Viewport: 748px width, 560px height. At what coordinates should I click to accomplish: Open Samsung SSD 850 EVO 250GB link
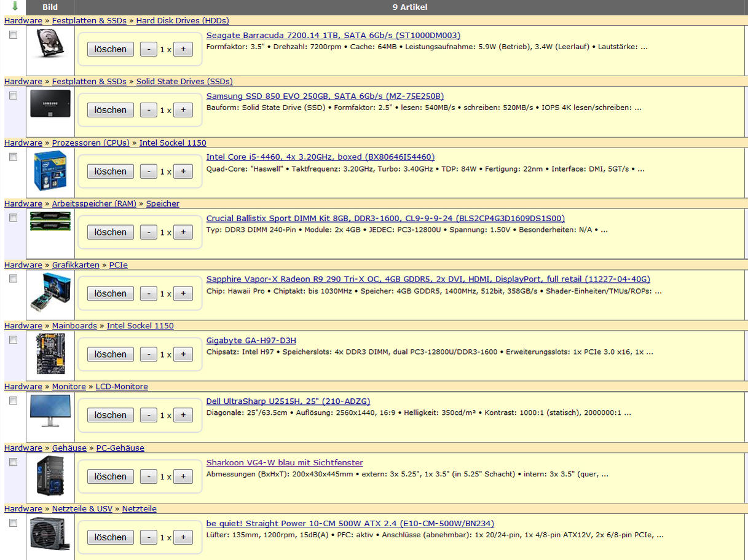coord(325,97)
